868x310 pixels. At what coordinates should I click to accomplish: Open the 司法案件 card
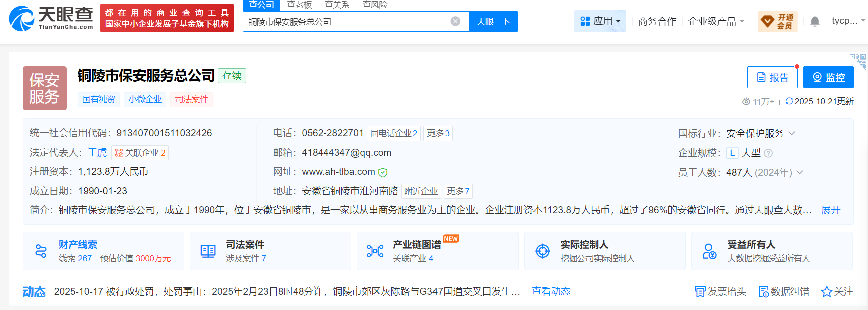click(x=270, y=251)
